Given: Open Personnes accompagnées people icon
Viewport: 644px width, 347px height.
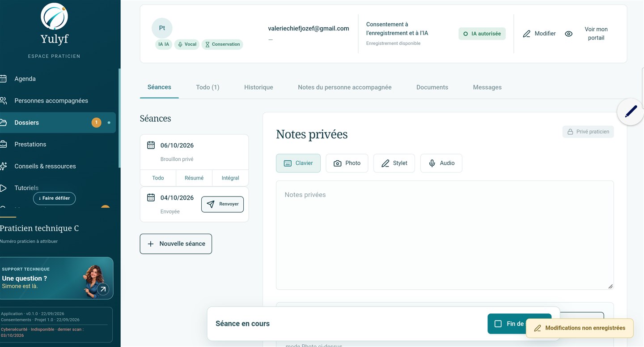Looking at the screenshot, I should tap(3, 101).
